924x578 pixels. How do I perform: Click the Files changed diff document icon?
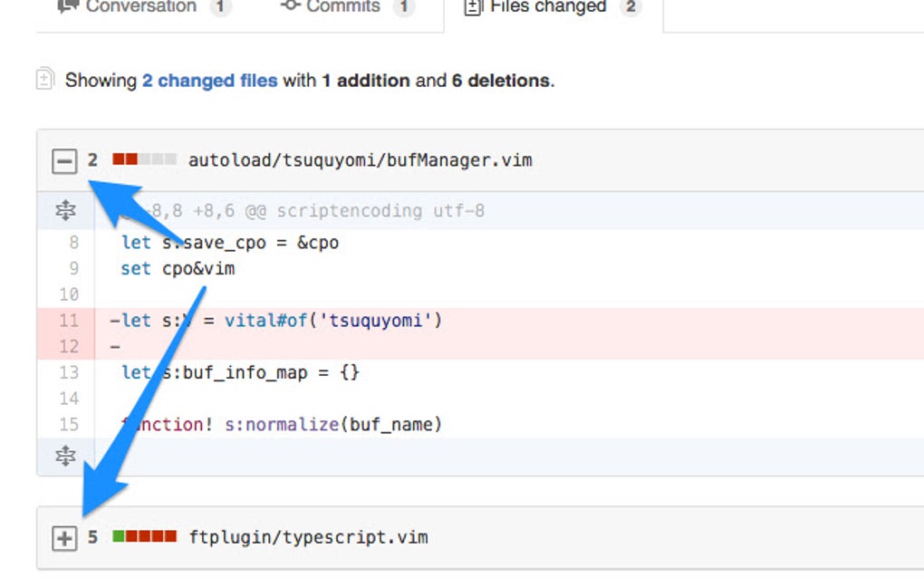tap(472, 6)
